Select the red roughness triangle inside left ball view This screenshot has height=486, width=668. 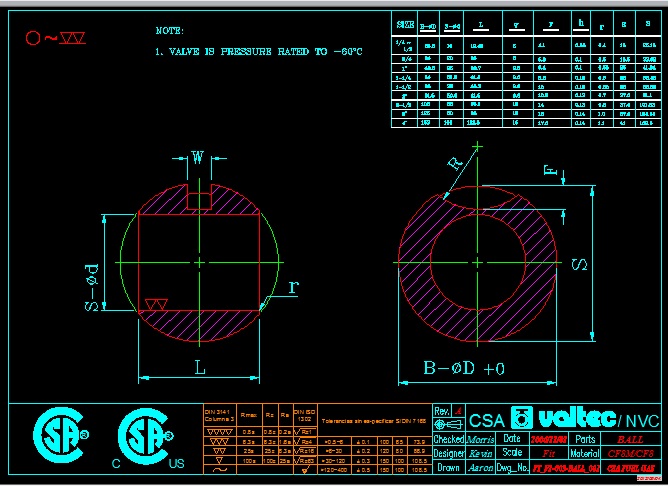tap(156, 303)
